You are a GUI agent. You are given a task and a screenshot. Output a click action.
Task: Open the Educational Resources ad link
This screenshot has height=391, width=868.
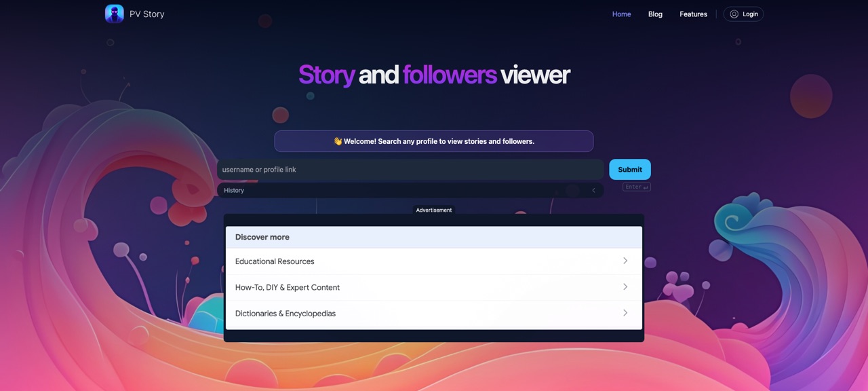434,261
